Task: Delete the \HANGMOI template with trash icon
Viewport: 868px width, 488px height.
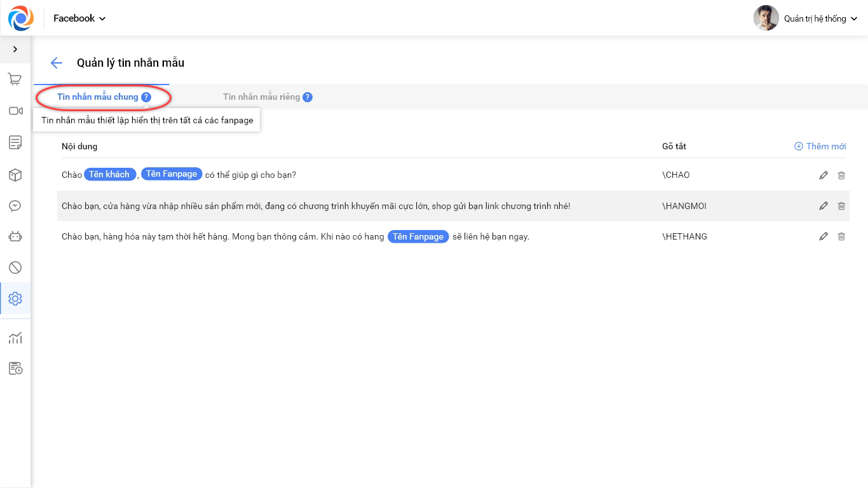Action: point(841,206)
